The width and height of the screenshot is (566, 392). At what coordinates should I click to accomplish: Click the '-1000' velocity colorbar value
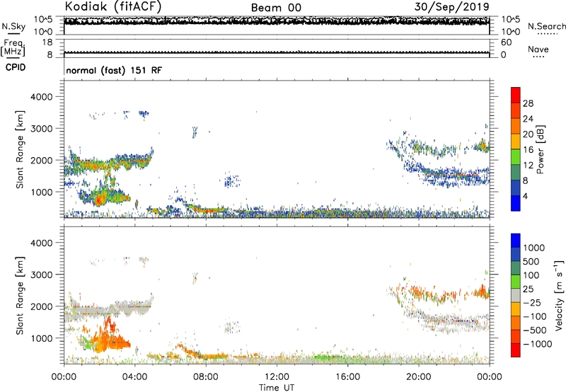pos(538,344)
